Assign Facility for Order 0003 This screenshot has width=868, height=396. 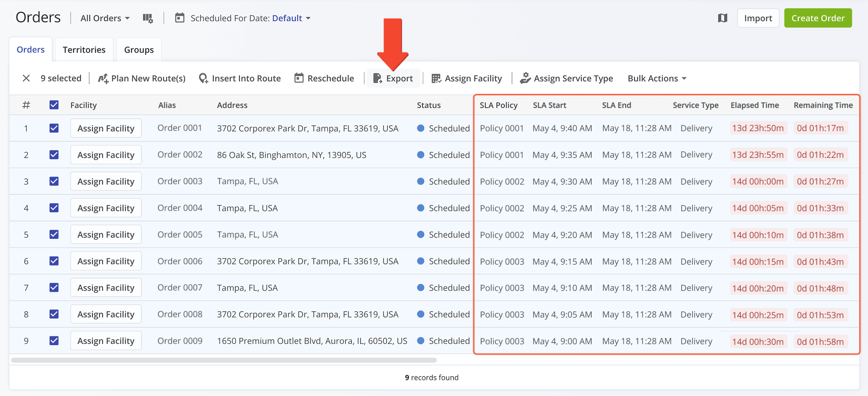[x=106, y=181]
